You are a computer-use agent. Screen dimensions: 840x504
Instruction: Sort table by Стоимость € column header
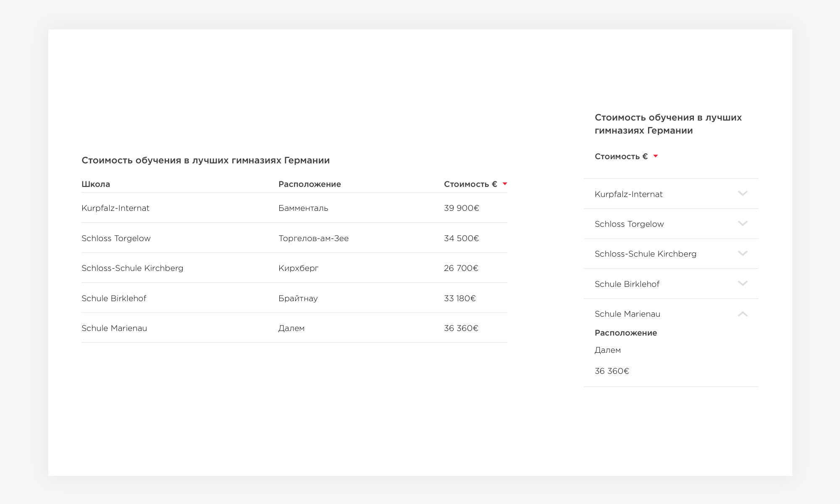[470, 184]
